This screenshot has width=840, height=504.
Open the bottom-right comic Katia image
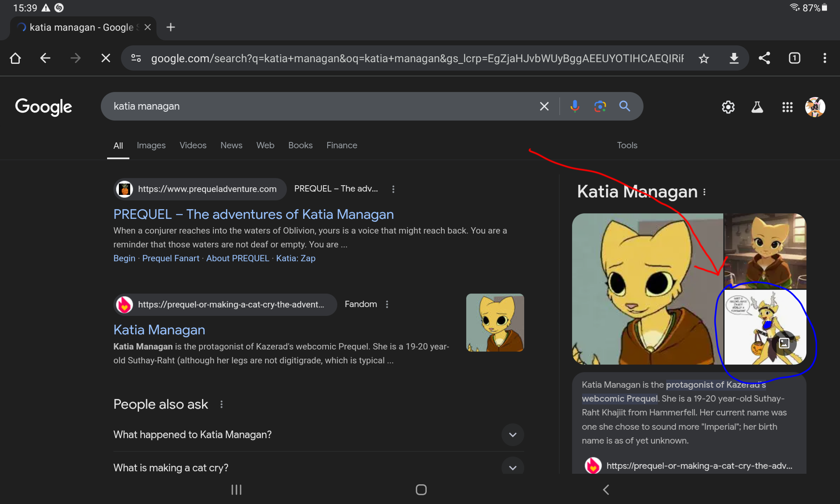click(x=765, y=327)
